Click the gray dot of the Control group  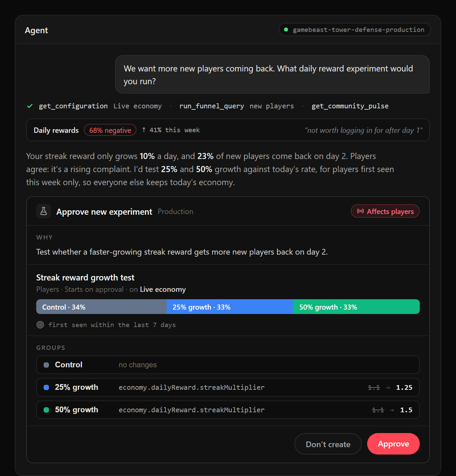coord(46,365)
